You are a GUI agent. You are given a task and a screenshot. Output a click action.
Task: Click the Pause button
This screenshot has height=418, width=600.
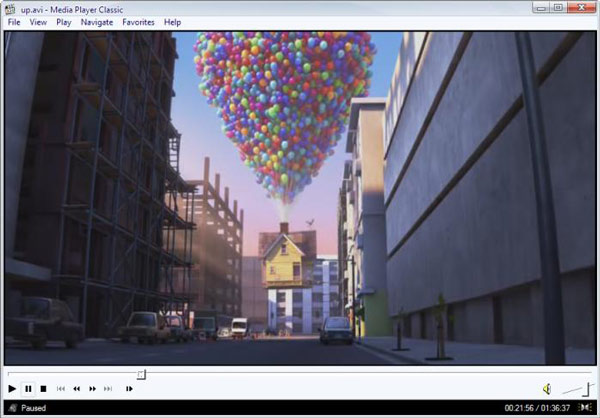pyautogui.click(x=28, y=389)
